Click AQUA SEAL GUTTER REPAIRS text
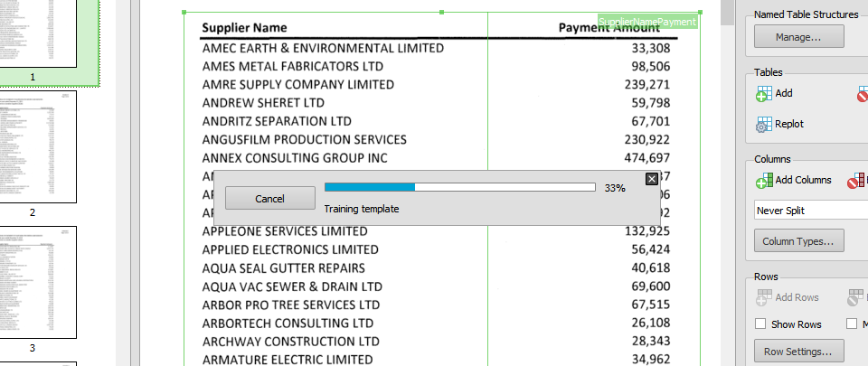This screenshot has width=868, height=366. 284,268
